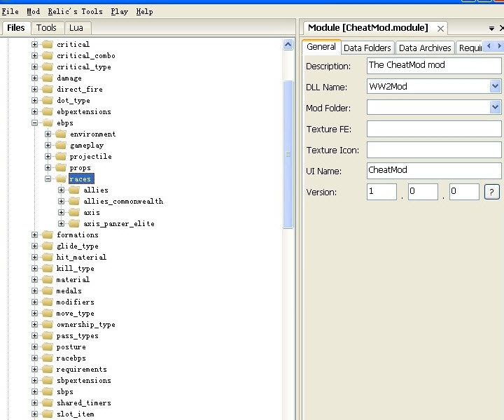The image size is (504, 420).
Task: Click the ebps folder icon
Action: tap(48, 122)
